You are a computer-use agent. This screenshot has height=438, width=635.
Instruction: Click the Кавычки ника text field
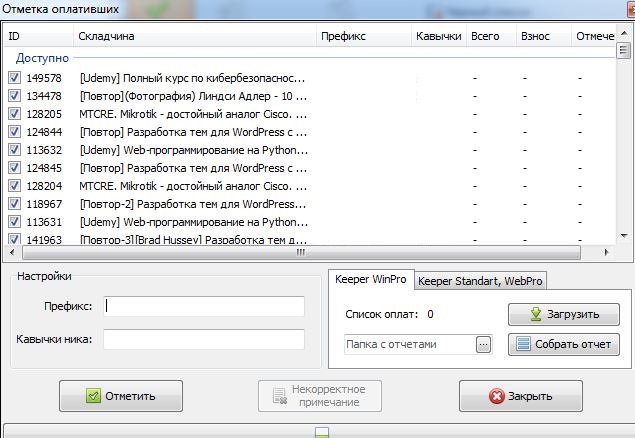click(x=203, y=339)
